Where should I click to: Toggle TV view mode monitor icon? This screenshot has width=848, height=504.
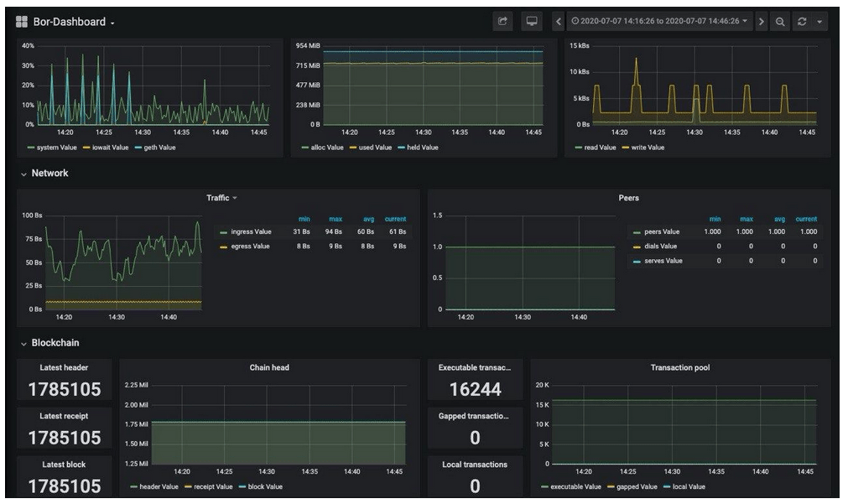(x=532, y=21)
